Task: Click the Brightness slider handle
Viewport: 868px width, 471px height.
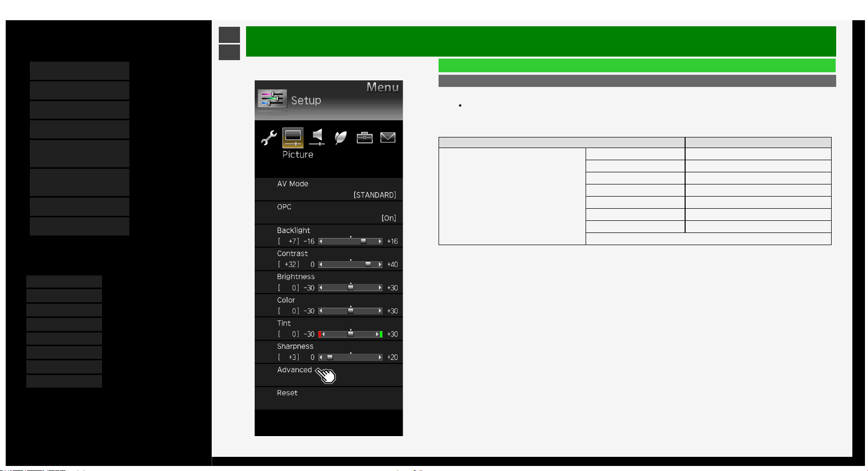Action: (x=351, y=288)
